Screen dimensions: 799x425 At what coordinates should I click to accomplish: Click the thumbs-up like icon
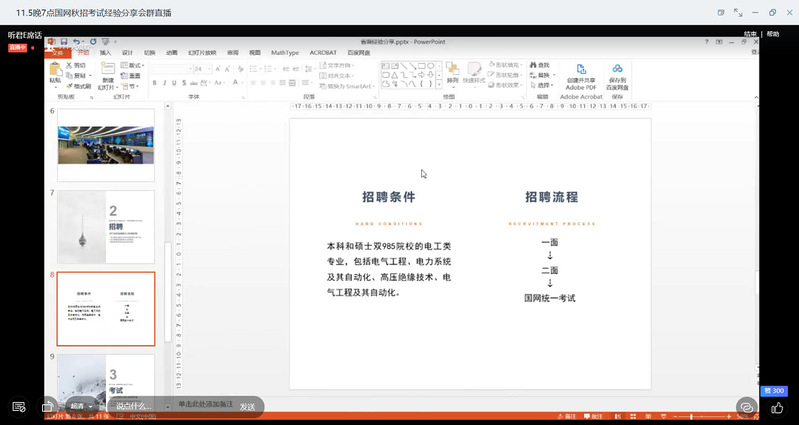click(777, 407)
